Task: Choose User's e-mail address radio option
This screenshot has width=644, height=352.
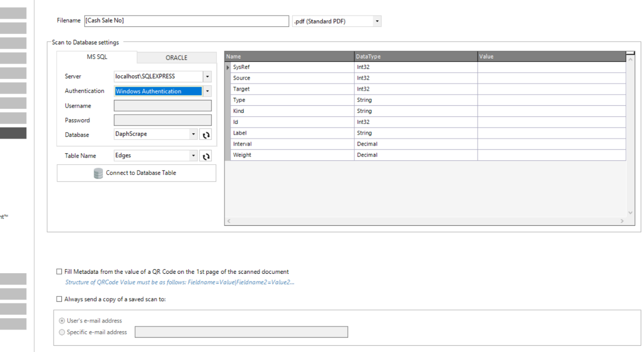Action: coord(62,321)
